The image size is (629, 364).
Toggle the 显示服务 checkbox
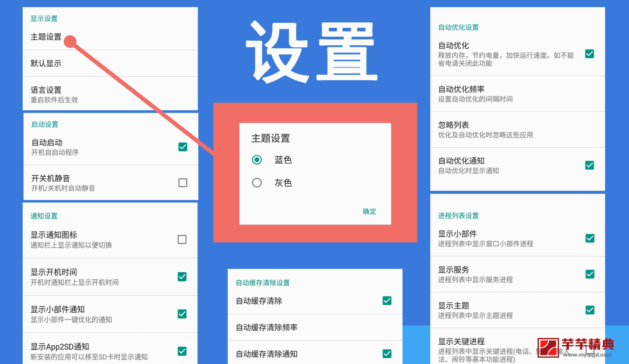pyautogui.click(x=590, y=274)
